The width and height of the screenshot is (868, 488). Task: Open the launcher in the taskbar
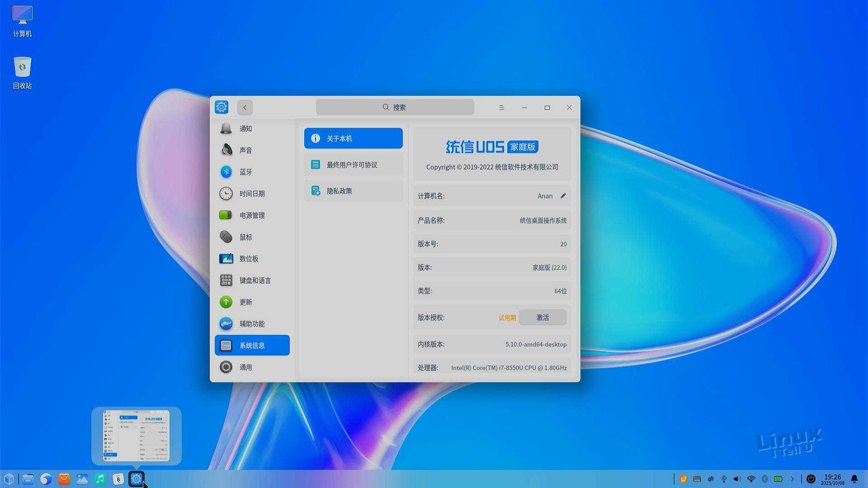tap(9, 479)
